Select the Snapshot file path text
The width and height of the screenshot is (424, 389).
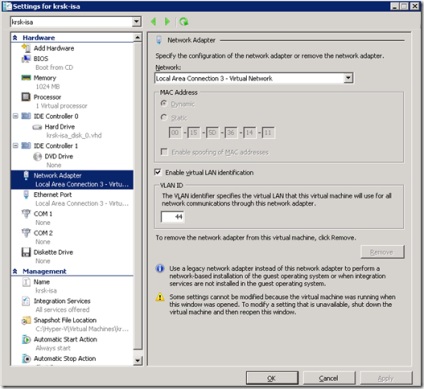82,329
